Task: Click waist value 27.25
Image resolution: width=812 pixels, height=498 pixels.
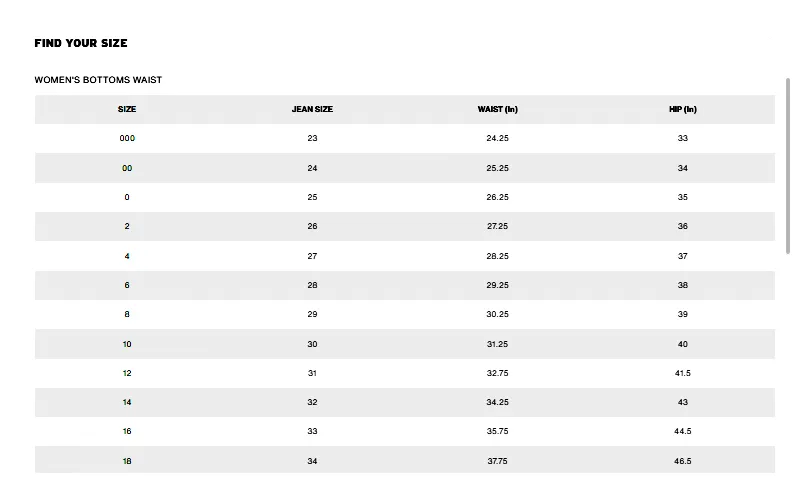Action: [498, 226]
